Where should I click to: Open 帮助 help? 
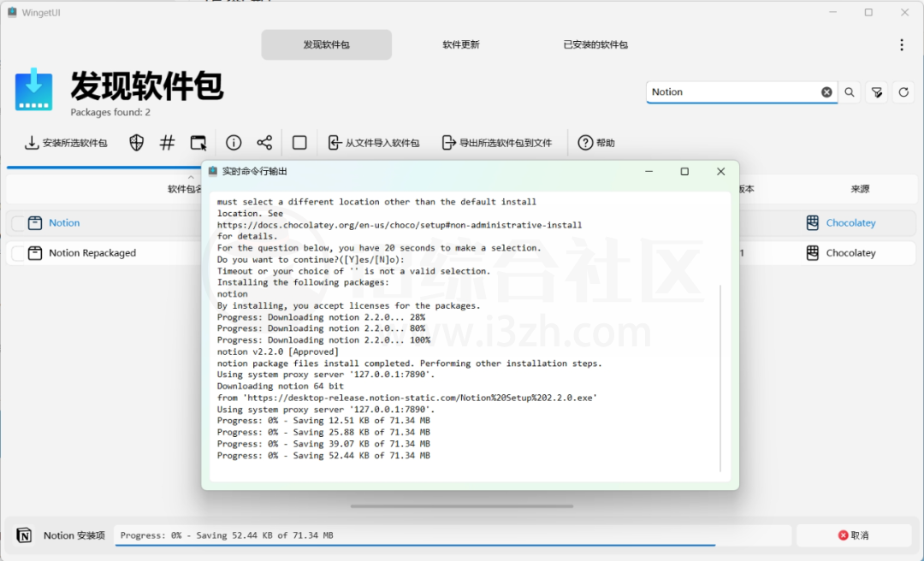[596, 143]
